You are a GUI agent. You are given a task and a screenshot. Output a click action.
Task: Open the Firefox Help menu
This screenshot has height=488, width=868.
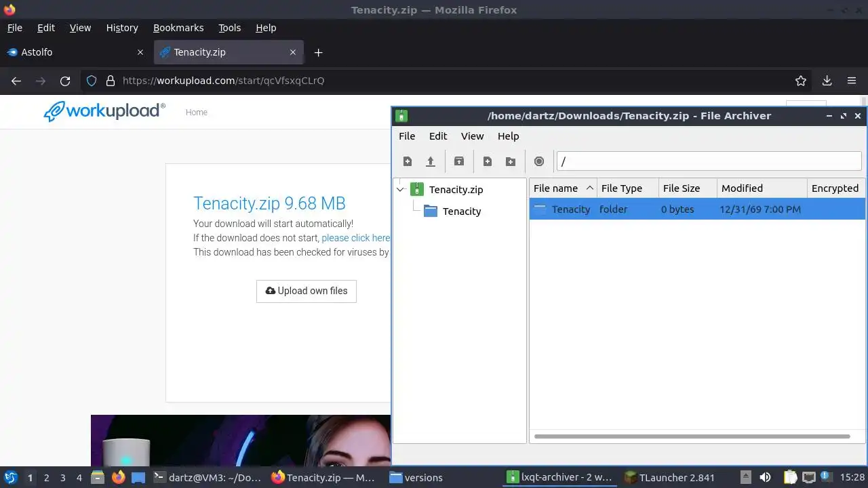click(266, 28)
